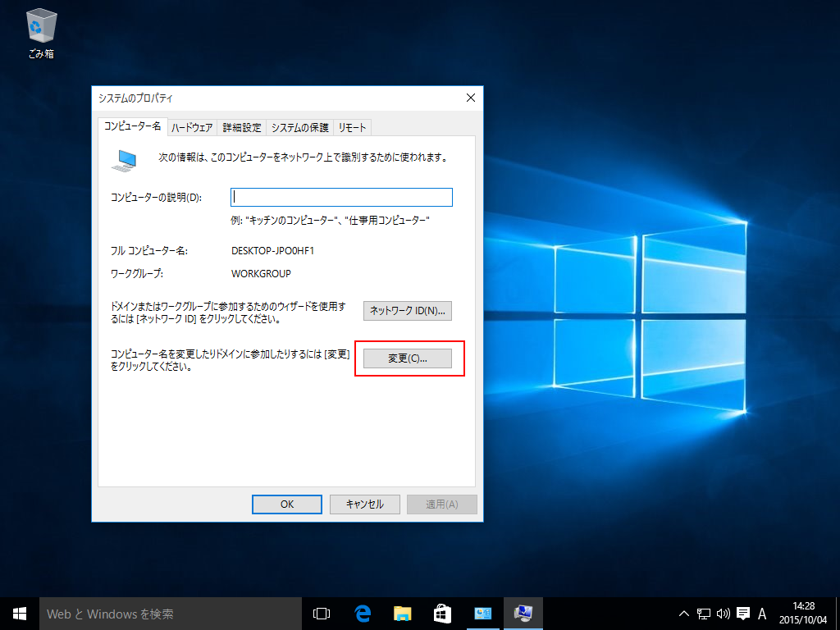This screenshot has height=630, width=840.
Task: Select the リモート tab
Action: point(352,127)
